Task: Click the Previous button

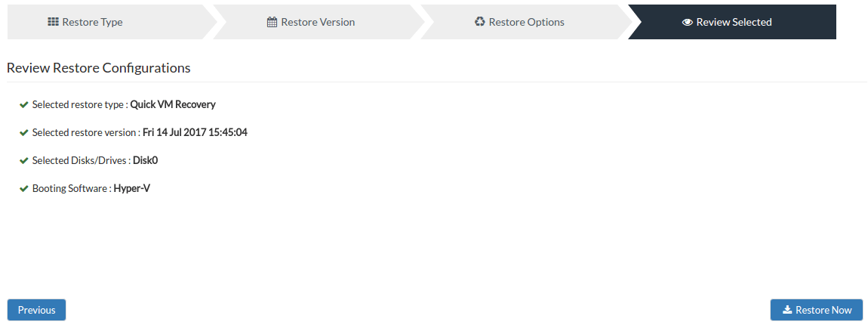Action: click(x=36, y=310)
